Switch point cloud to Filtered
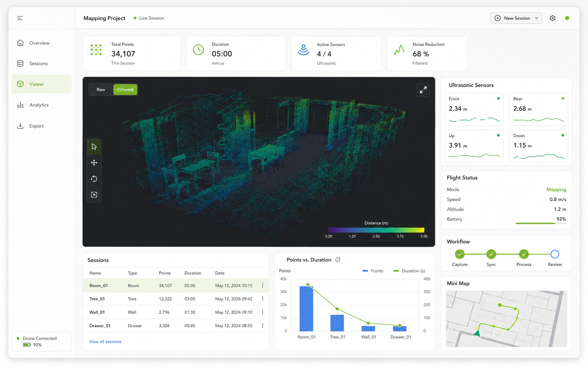Screen dimensions: 588x368 (x=125, y=89)
